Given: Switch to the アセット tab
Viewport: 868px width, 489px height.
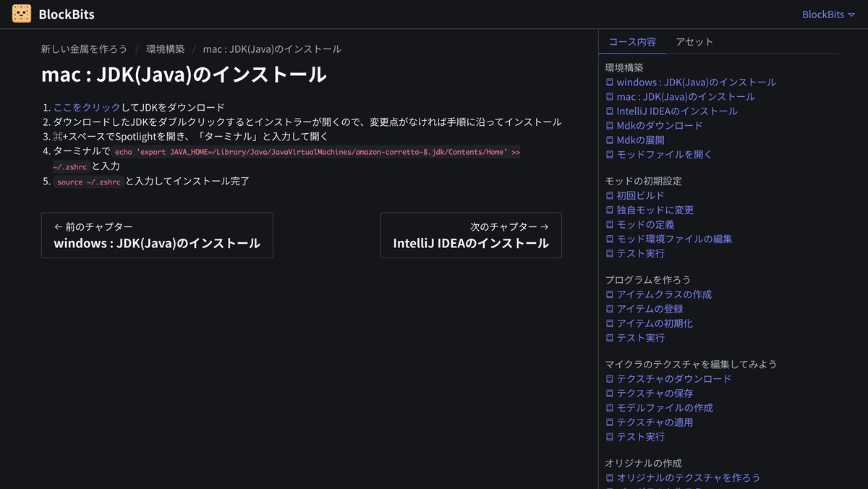Looking at the screenshot, I should 694,41.
